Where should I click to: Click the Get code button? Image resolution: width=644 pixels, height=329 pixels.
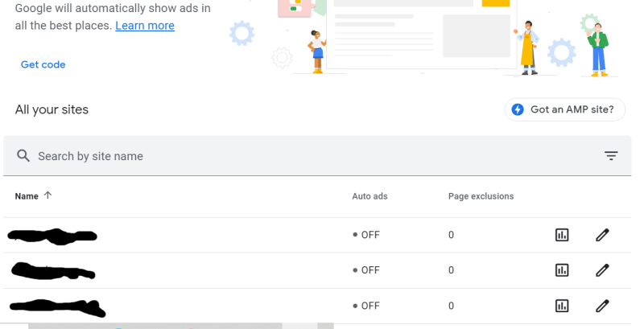[43, 64]
